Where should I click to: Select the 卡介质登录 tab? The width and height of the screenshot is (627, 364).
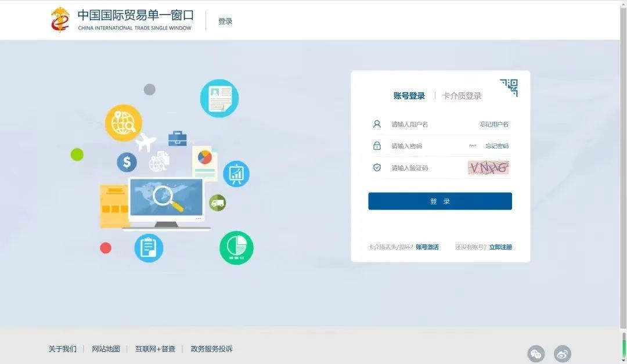click(462, 96)
